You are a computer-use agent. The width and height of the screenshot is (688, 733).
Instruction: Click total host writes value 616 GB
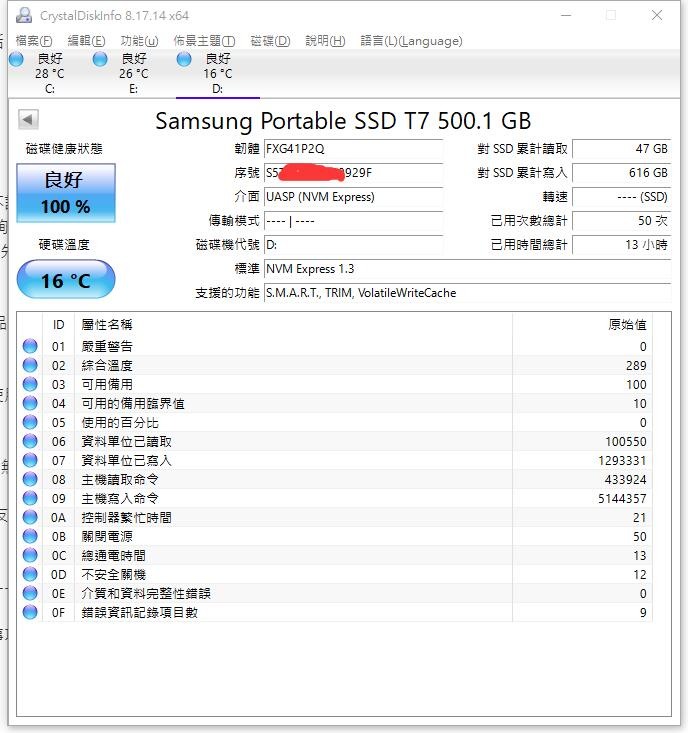pyautogui.click(x=622, y=173)
